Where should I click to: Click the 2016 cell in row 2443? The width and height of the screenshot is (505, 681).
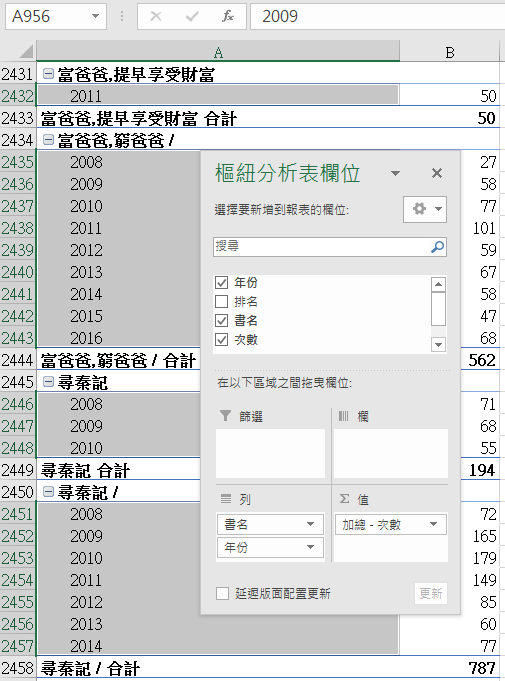(119, 338)
